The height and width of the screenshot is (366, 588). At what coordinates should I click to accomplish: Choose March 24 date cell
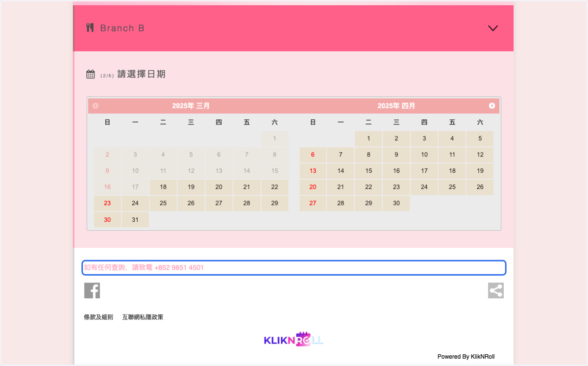135,203
